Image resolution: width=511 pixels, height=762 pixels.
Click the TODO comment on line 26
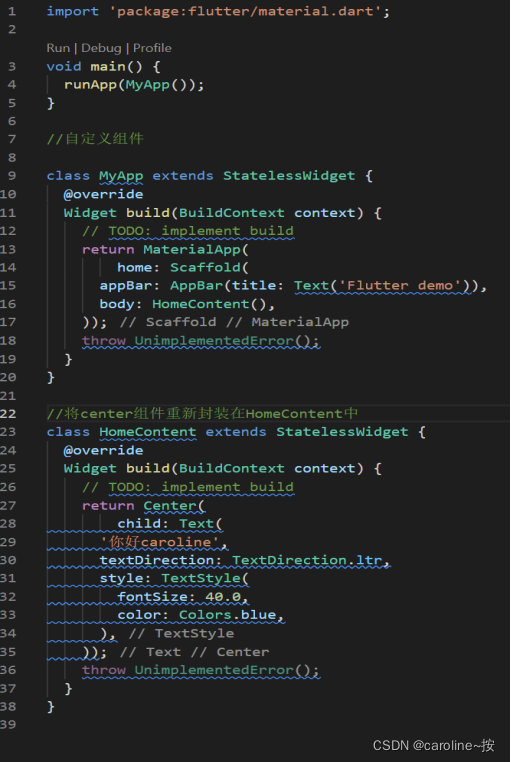tap(188, 487)
